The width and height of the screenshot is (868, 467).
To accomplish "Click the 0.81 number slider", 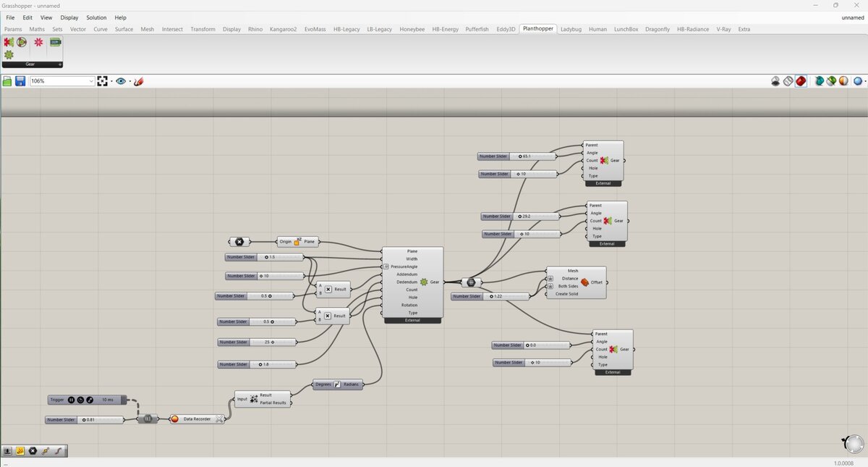I will tap(85, 420).
